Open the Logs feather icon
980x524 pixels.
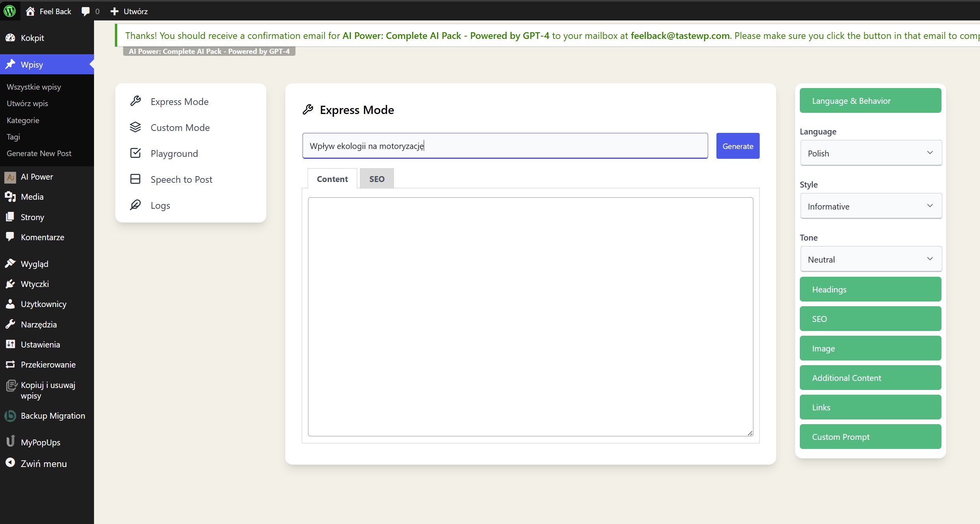pyautogui.click(x=135, y=205)
